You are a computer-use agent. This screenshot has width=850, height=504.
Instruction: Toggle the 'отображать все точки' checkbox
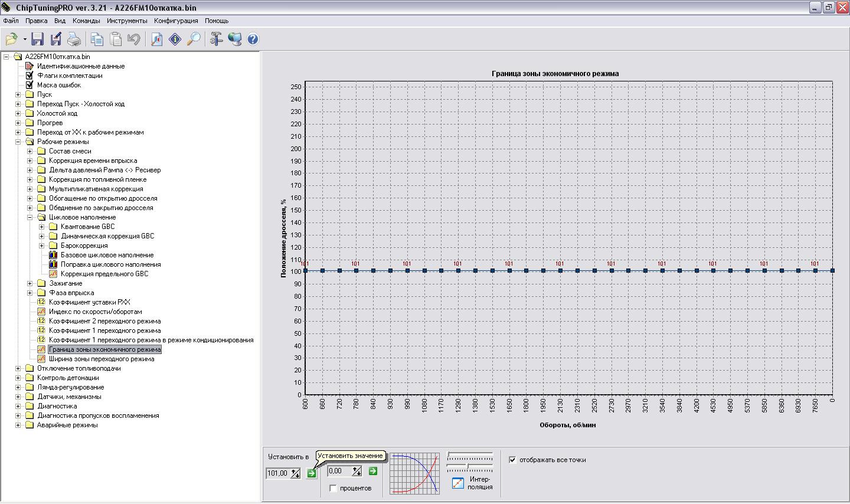click(x=512, y=460)
